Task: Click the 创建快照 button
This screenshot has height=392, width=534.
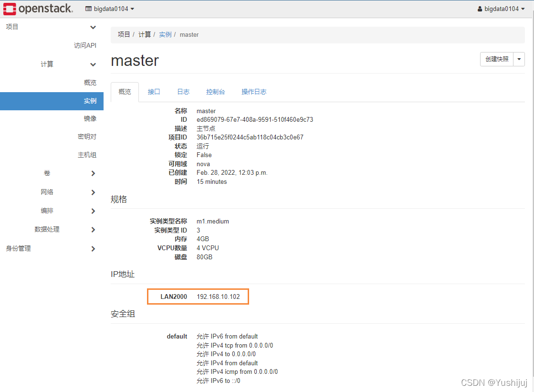Action: pyautogui.click(x=496, y=59)
